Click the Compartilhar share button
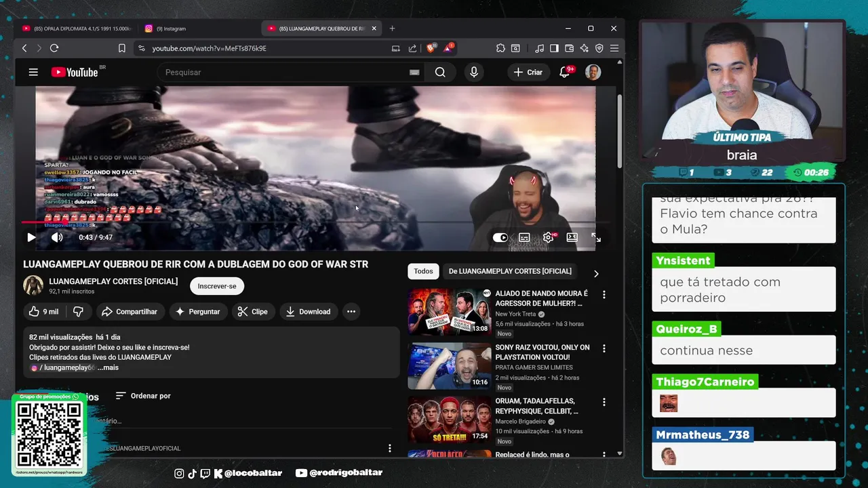This screenshot has width=868, height=488. tap(130, 312)
